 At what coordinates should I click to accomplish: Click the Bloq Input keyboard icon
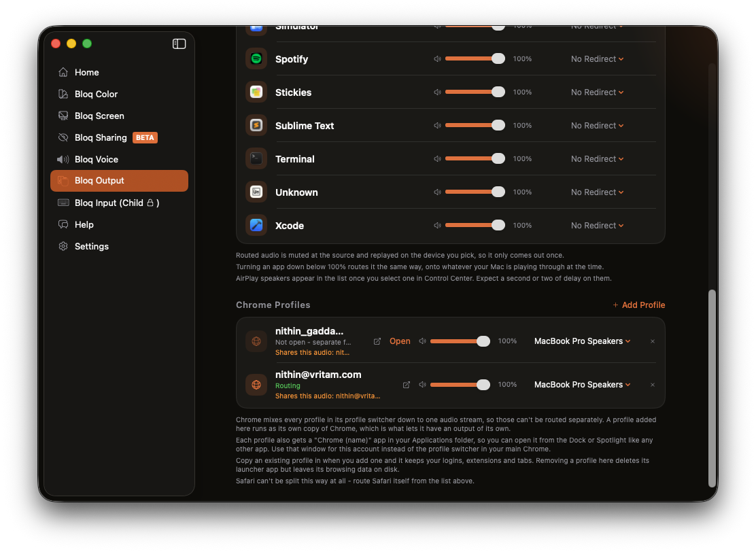(x=63, y=203)
